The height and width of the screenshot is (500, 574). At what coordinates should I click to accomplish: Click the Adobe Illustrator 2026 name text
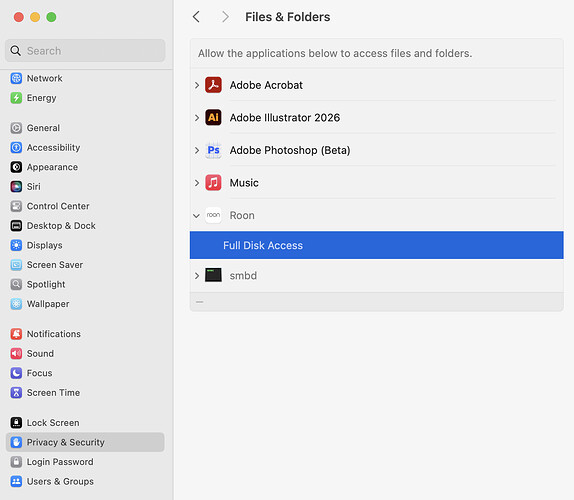click(x=285, y=117)
